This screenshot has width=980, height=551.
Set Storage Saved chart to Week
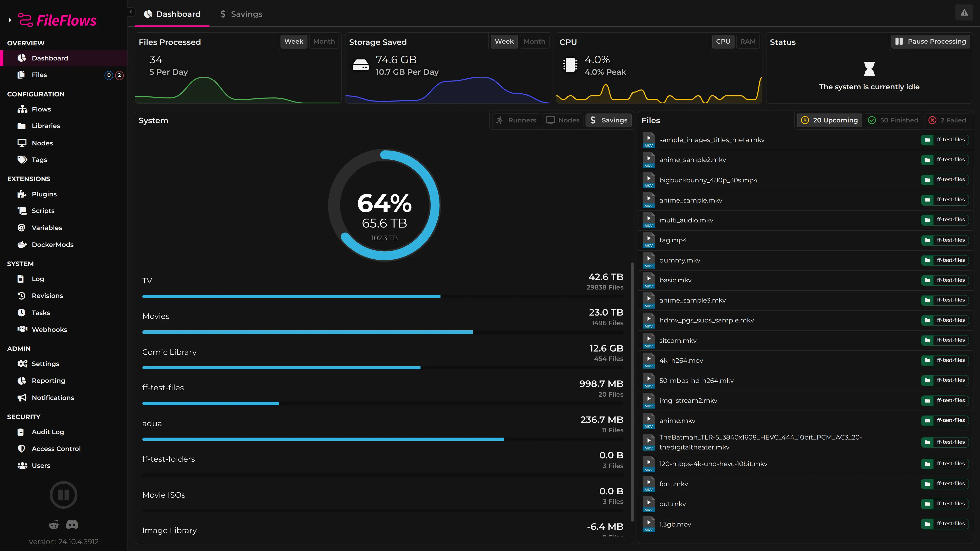point(504,41)
